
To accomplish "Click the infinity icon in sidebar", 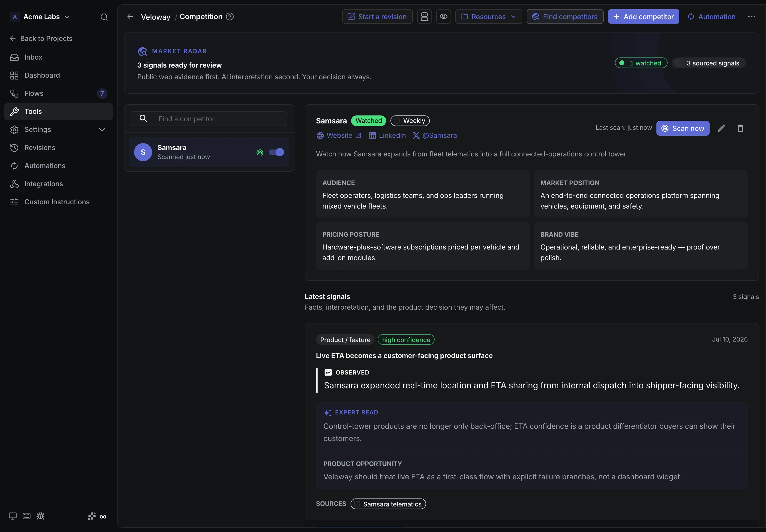I will [103, 517].
